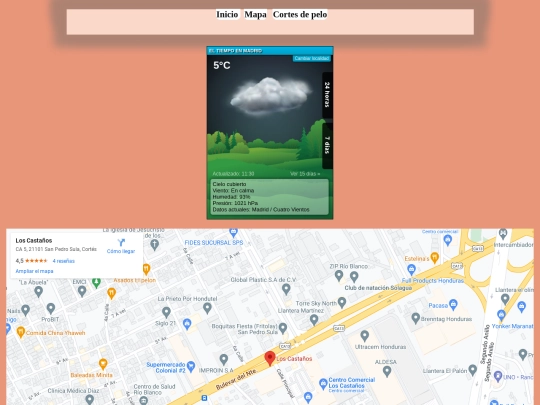Screen dimensions: 540x405
Task: Click the Club de natación Solagua pin
Action: (354, 276)
